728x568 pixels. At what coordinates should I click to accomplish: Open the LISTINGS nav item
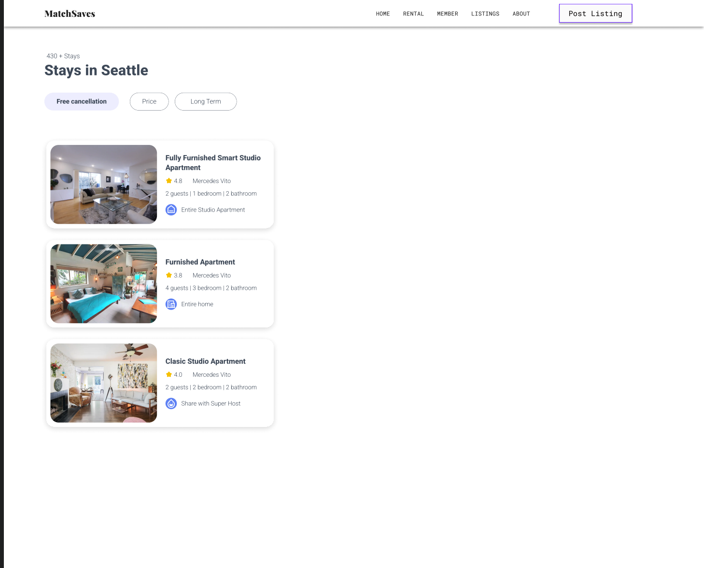point(485,14)
